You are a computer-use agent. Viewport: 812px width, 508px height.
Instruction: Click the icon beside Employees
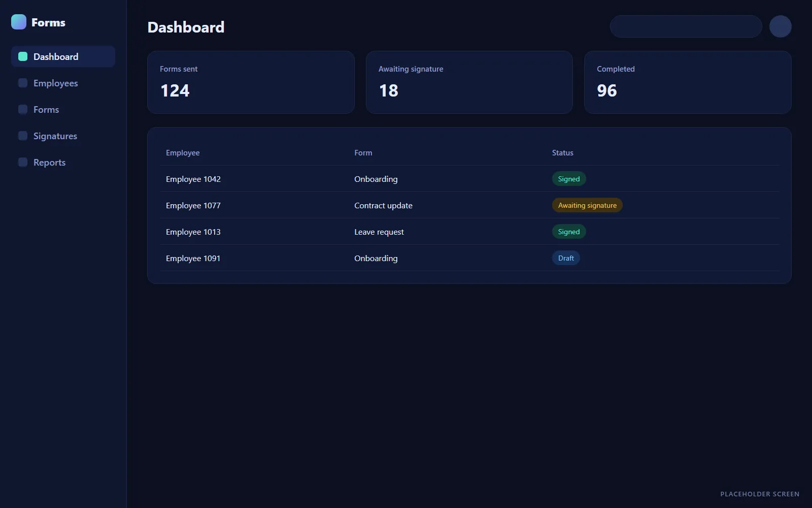(x=23, y=83)
